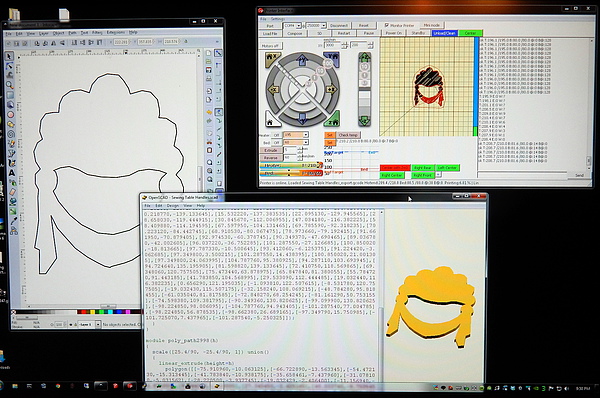Jog -Y arrow in Pronterface
600x398 pixels.
tap(302, 119)
